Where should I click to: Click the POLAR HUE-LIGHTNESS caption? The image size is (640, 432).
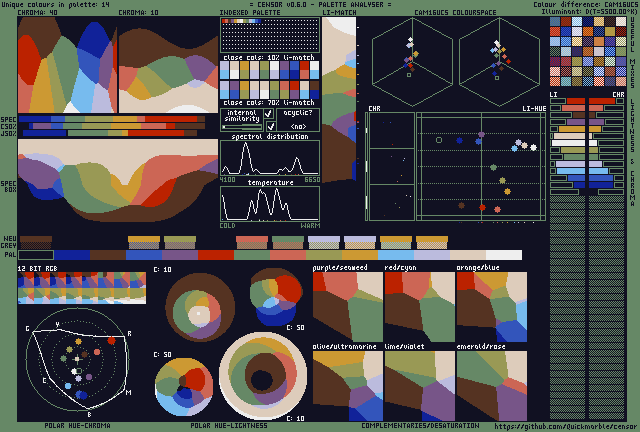point(229,426)
